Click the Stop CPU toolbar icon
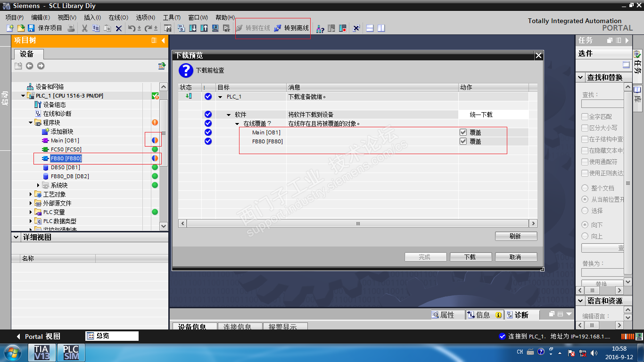 pos(343,28)
